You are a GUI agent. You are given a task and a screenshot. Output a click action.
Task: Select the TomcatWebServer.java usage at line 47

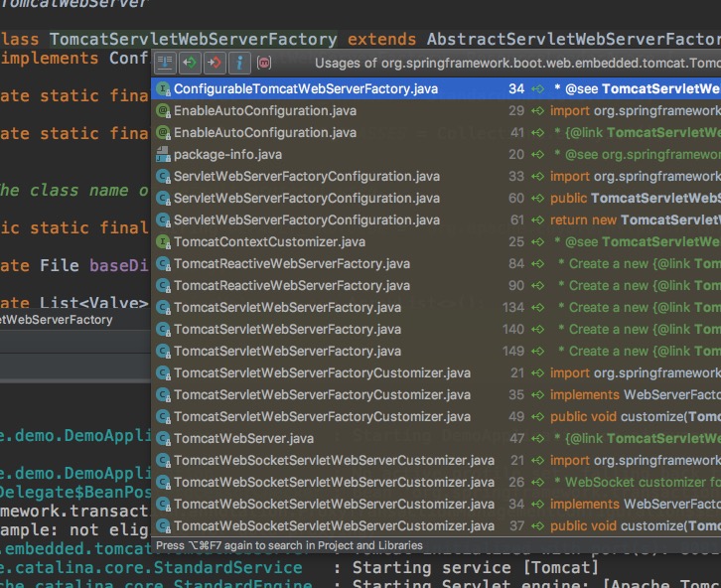click(436, 439)
